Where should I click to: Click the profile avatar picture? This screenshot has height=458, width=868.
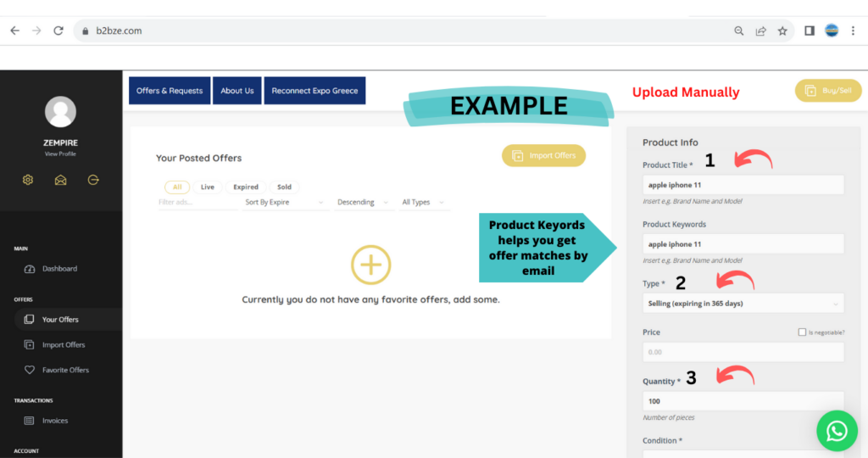pos(60,112)
